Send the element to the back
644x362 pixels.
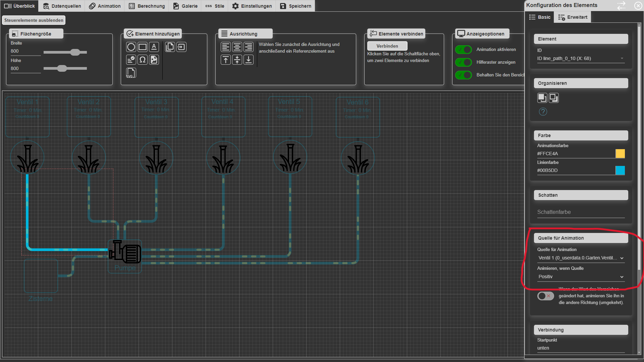coord(554,98)
